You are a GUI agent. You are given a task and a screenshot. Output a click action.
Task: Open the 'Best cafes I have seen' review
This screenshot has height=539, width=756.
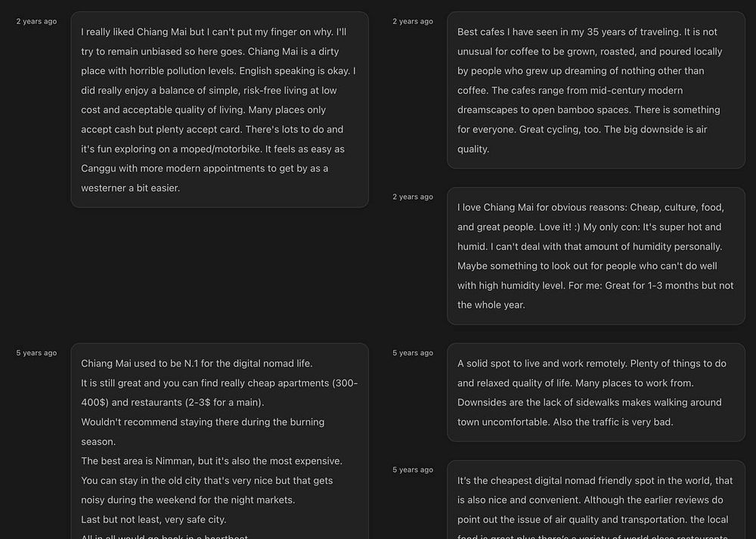pyautogui.click(x=596, y=90)
